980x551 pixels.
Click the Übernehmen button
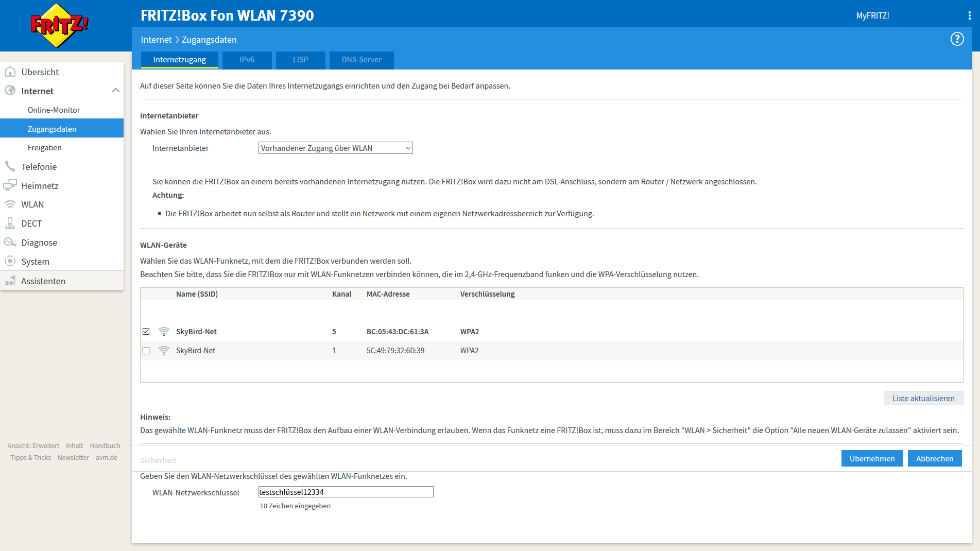click(872, 458)
